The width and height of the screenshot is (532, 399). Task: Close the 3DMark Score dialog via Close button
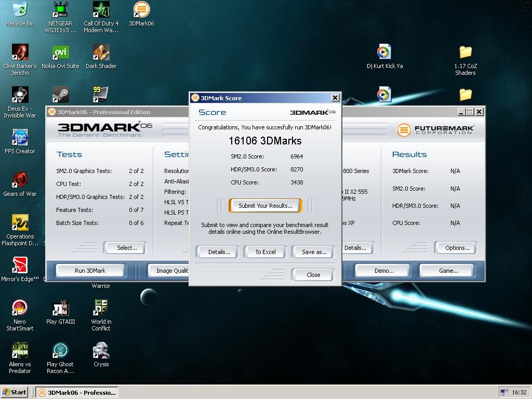coord(313,274)
